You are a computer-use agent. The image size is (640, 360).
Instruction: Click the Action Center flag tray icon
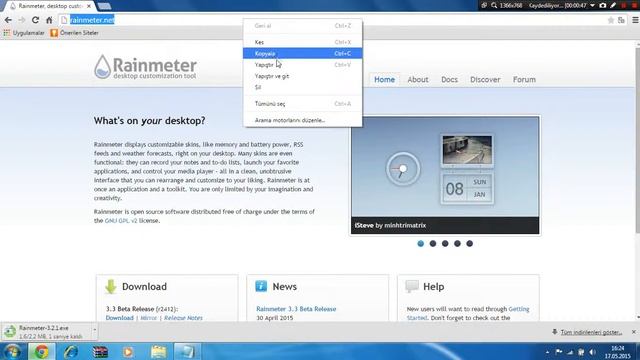point(559,352)
